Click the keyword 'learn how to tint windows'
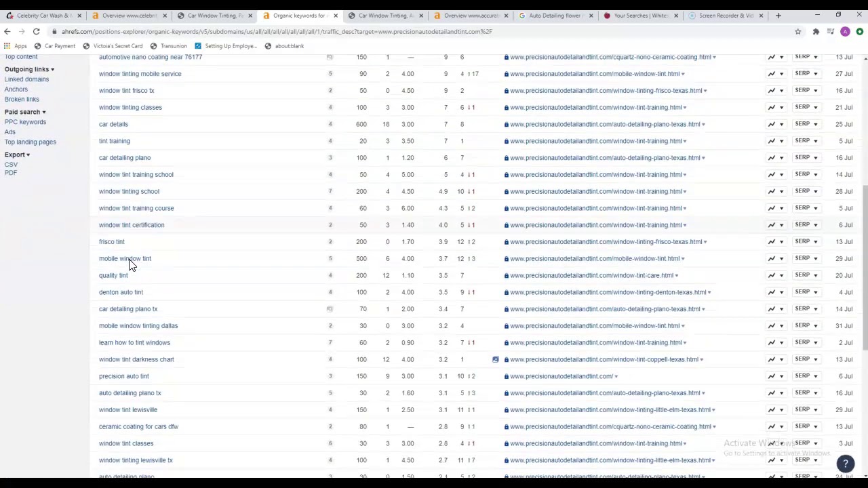Screen dimensions: 868x488 click(134, 342)
